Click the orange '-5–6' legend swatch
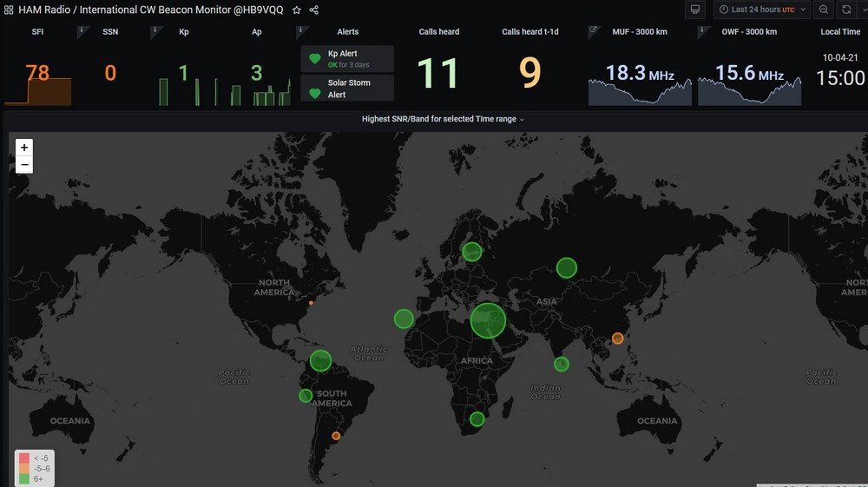The width and height of the screenshot is (868, 487). point(24,469)
